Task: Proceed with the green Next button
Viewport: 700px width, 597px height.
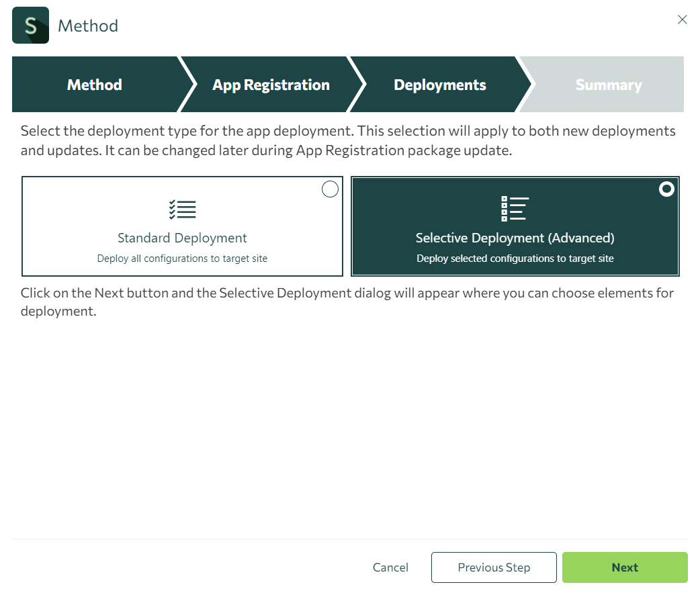Action: [625, 567]
